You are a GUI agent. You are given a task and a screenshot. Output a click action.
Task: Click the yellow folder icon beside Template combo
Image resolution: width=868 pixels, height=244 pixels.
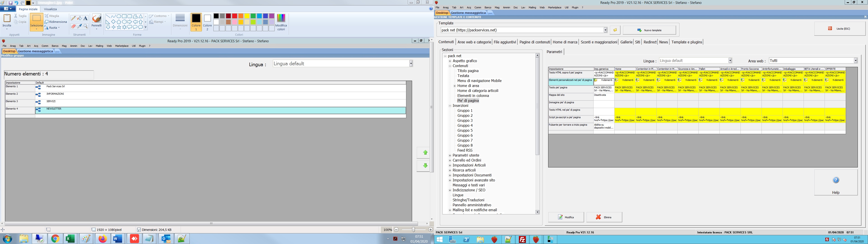point(615,30)
